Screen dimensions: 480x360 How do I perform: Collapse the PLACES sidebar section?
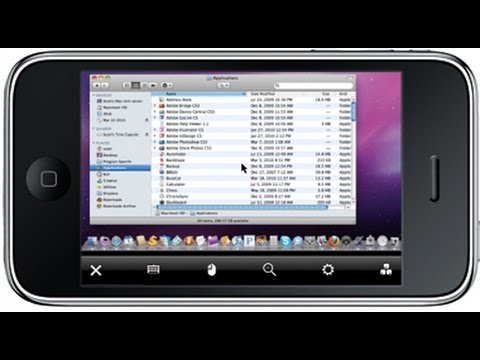click(x=94, y=143)
